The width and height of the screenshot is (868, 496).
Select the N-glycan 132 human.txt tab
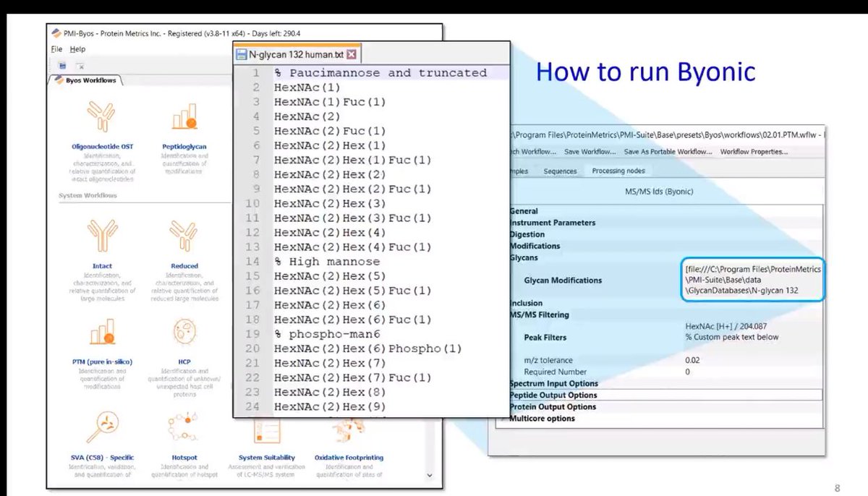point(297,54)
